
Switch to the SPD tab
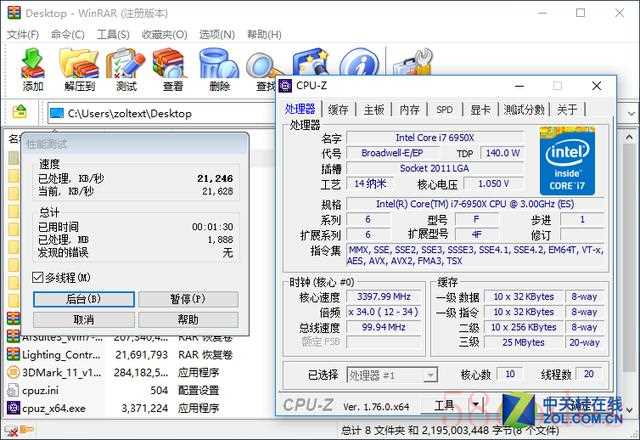[x=444, y=109]
